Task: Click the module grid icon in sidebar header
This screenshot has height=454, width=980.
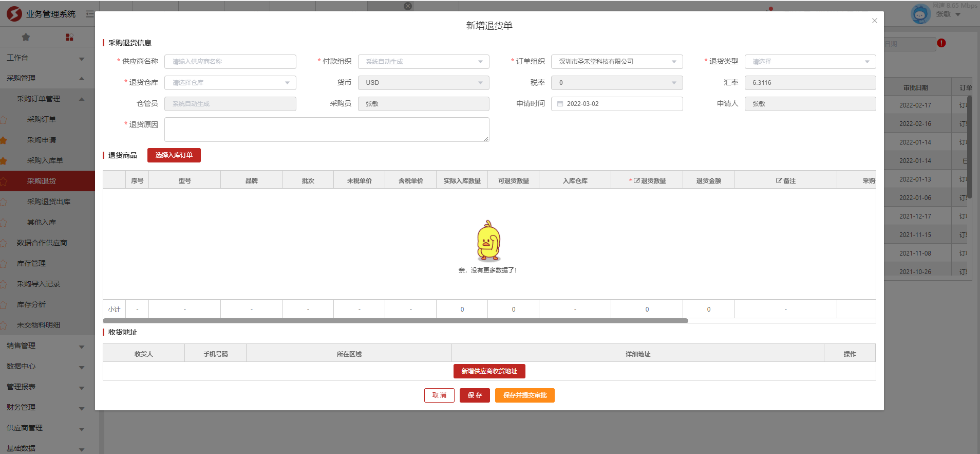Action: (69, 37)
